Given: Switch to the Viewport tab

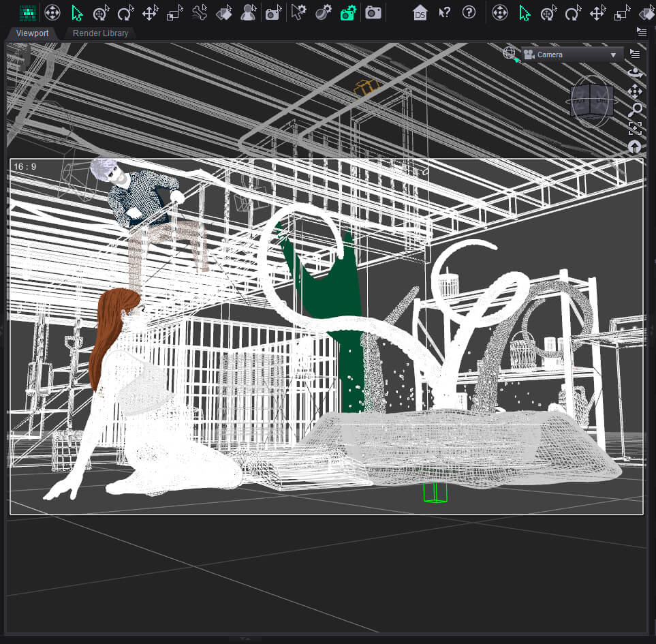Looking at the screenshot, I should click(x=32, y=33).
